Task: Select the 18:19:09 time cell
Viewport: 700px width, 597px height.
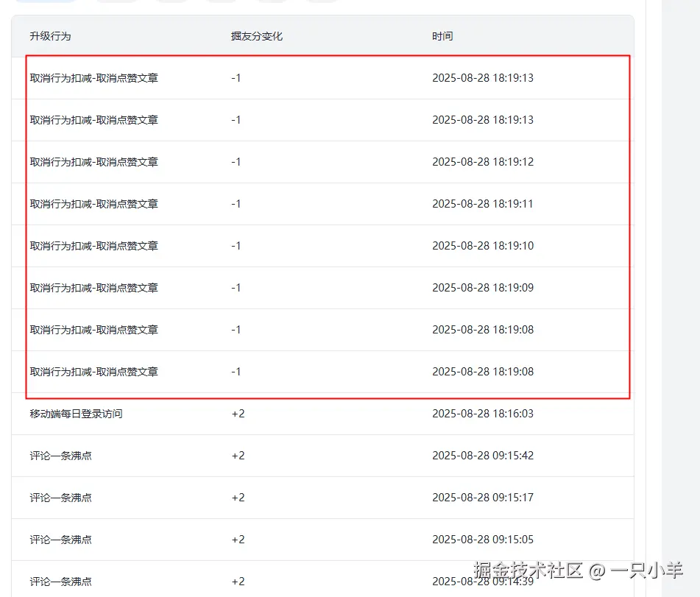Action: (x=482, y=288)
